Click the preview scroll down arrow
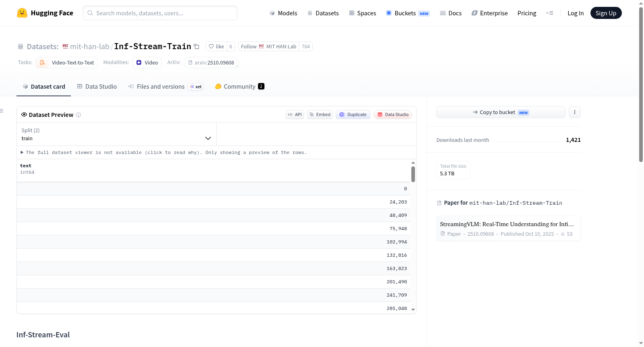Image resolution: width=644 pixels, height=347 pixels. pos(413,310)
